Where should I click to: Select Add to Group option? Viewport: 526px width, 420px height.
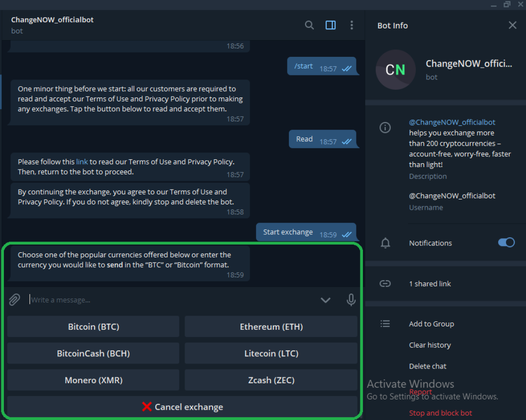431,323
